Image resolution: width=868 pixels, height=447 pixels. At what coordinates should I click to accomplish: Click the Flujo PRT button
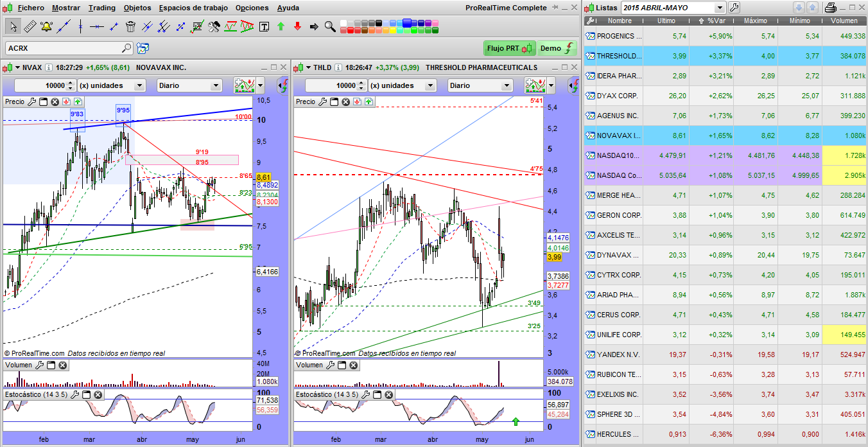click(x=510, y=48)
